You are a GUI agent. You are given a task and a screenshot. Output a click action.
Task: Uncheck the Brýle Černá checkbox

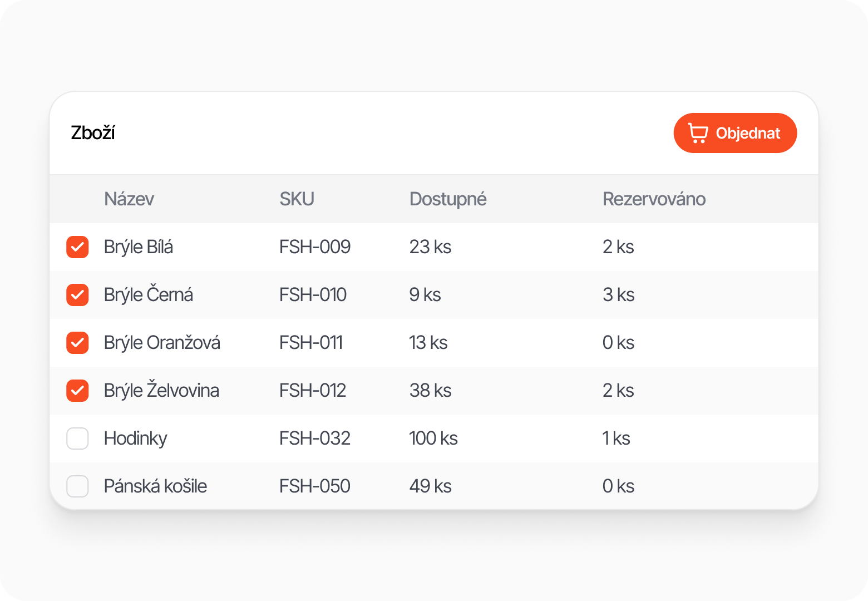(77, 295)
